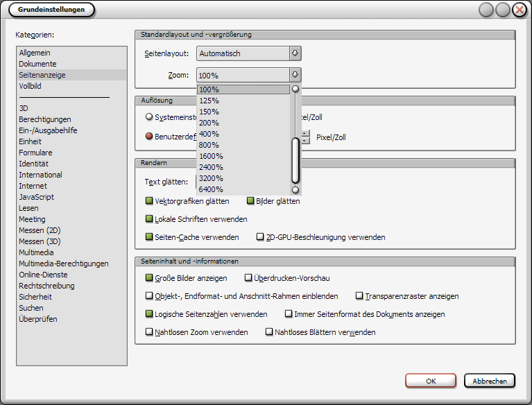The height and width of the screenshot is (405, 532).
Task: Enable Überdrucken-Vorschau checkbox
Action: click(x=249, y=278)
